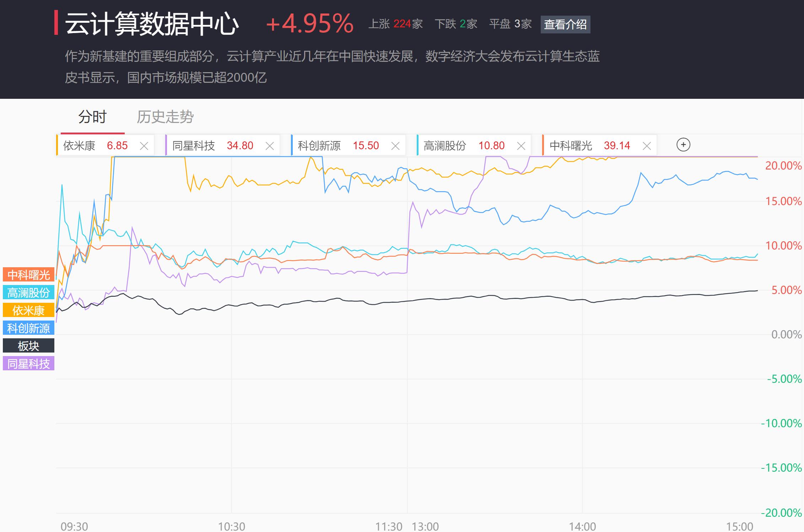Click the -15.00% axis label
804x532 pixels.
pyautogui.click(x=781, y=468)
